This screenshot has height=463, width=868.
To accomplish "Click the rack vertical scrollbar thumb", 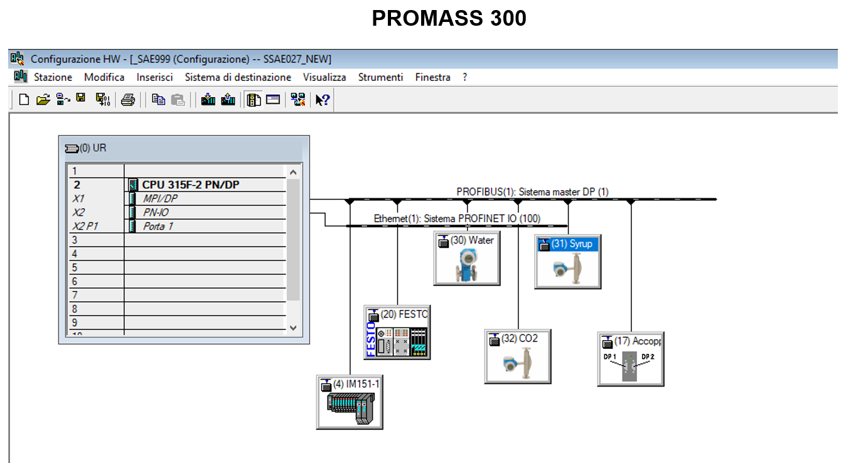I will pyautogui.click(x=293, y=239).
